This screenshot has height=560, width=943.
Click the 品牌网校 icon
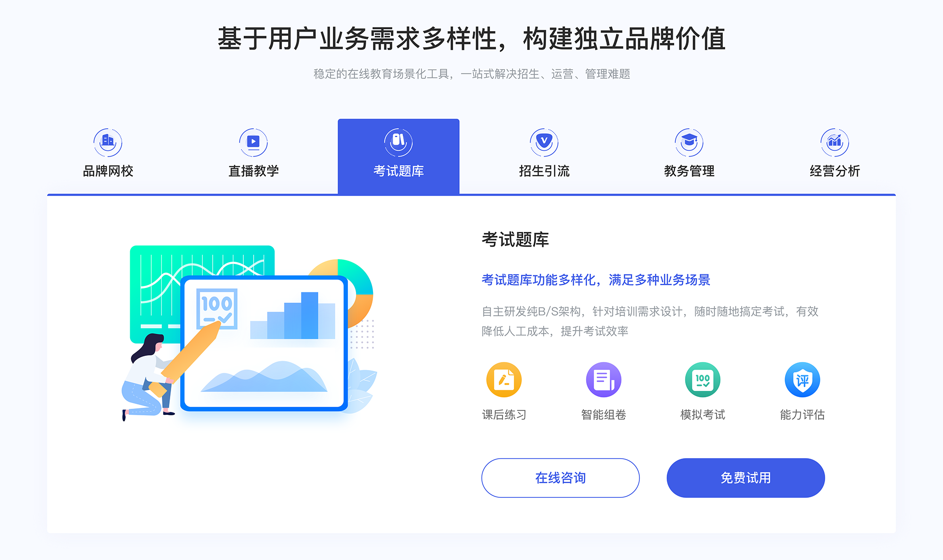tap(106, 140)
